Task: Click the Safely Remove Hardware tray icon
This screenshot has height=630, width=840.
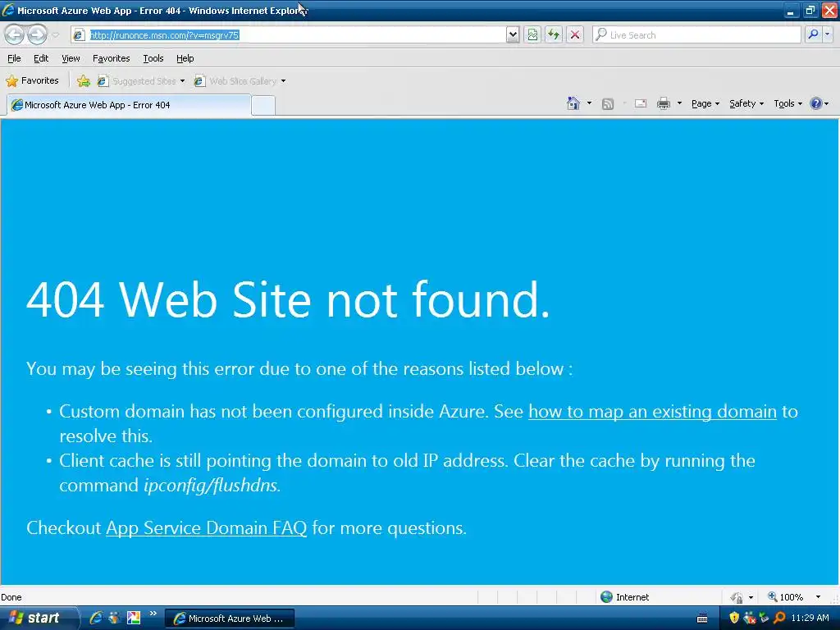Action: [765, 618]
